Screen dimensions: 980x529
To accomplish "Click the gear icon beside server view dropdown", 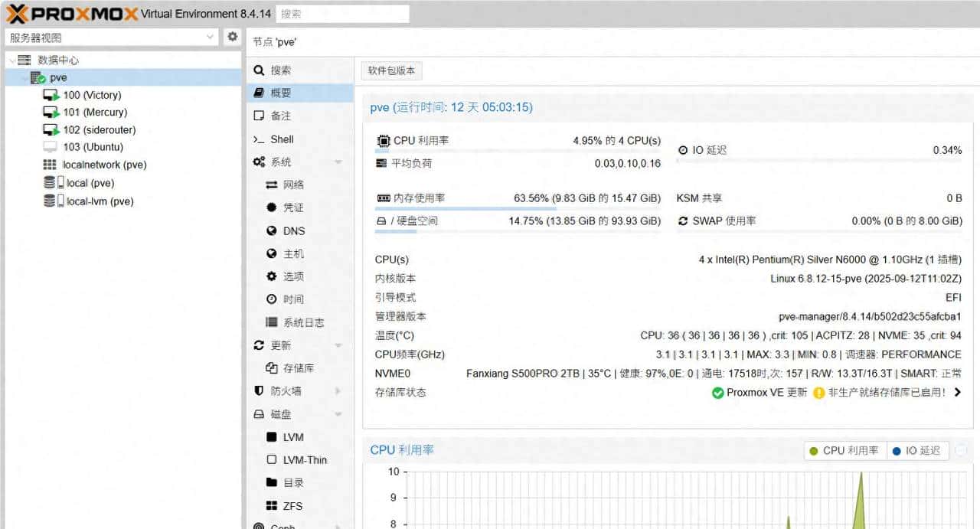I will coord(233,37).
